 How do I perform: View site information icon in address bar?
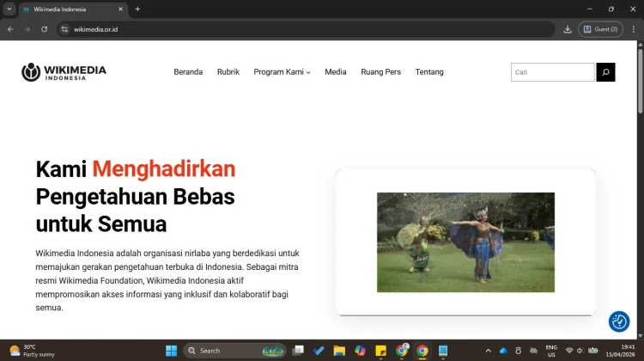(x=64, y=29)
